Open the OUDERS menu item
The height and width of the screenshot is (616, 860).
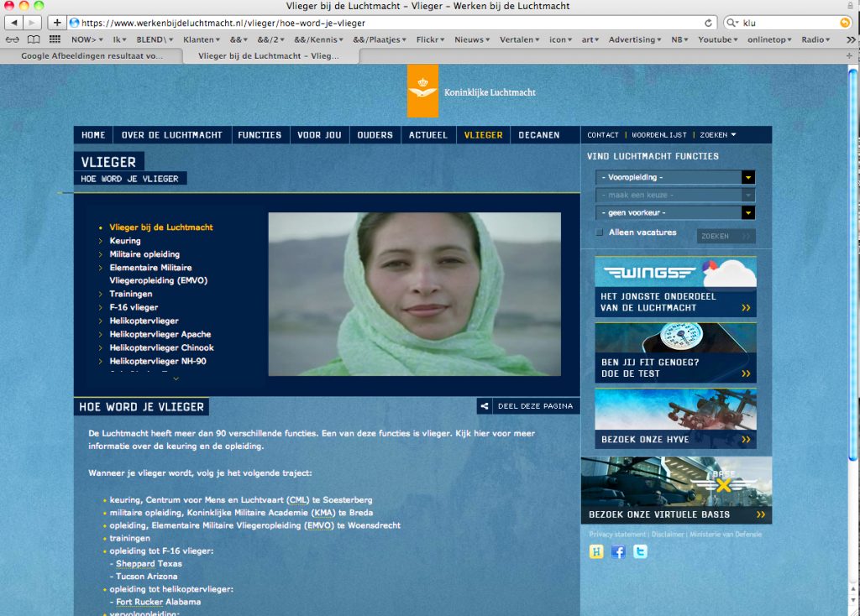pyautogui.click(x=375, y=135)
